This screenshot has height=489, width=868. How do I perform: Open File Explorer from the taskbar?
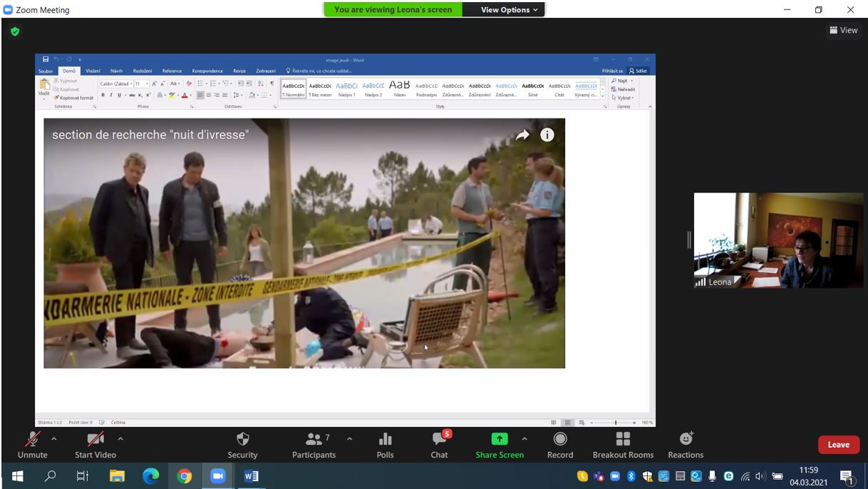[117, 476]
